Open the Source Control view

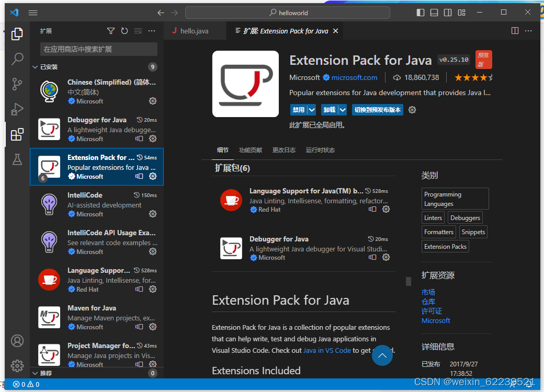click(17, 84)
